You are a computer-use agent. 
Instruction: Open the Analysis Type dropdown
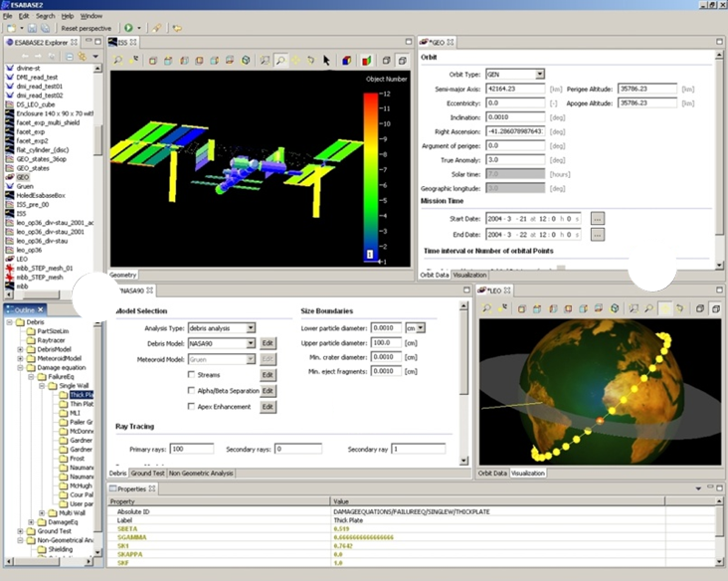[x=251, y=328]
